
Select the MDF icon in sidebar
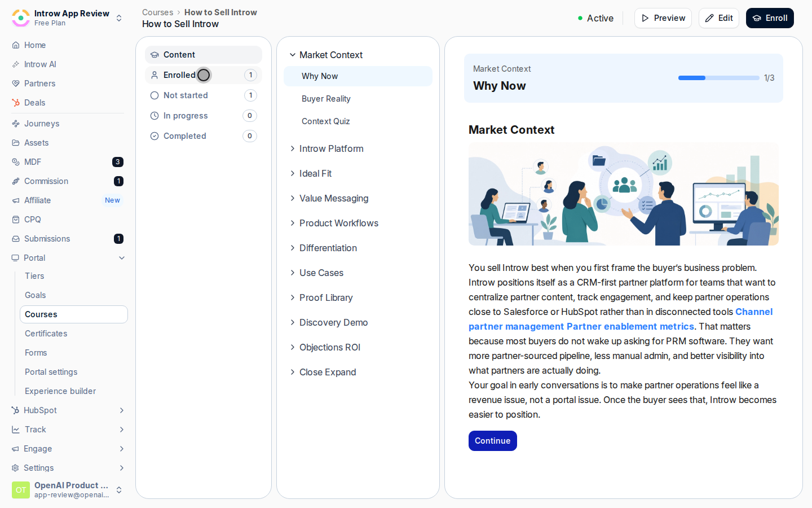point(16,162)
